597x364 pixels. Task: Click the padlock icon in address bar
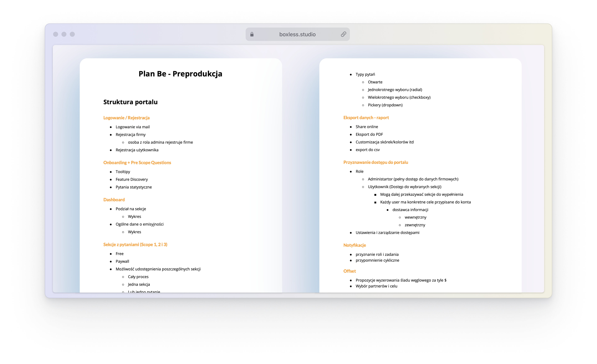point(252,34)
